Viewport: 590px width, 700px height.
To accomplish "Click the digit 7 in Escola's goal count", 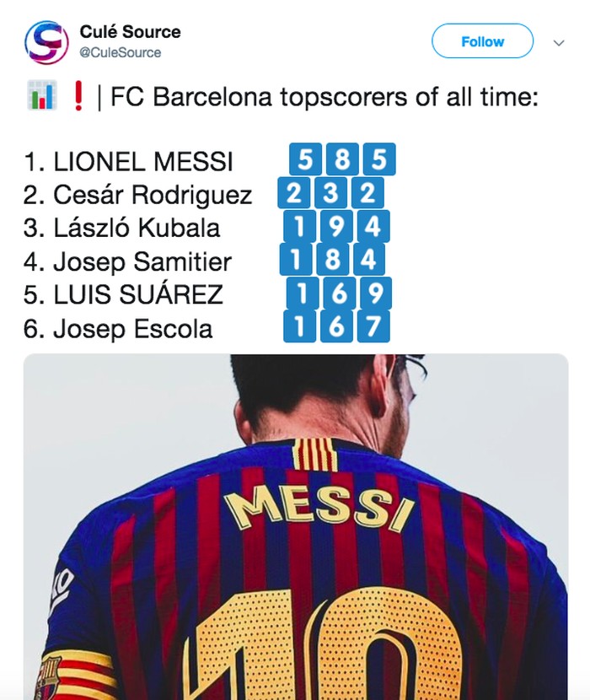I will pyautogui.click(x=374, y=326).
